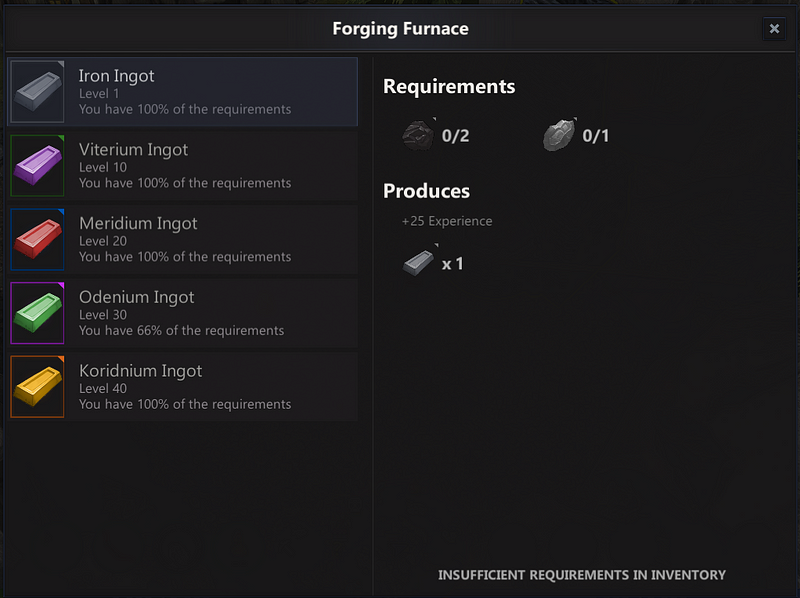Viewport: 800px width, 598px height.
Task: Click the green Odenium Ingot icon
Action: (x=37, y=313)
